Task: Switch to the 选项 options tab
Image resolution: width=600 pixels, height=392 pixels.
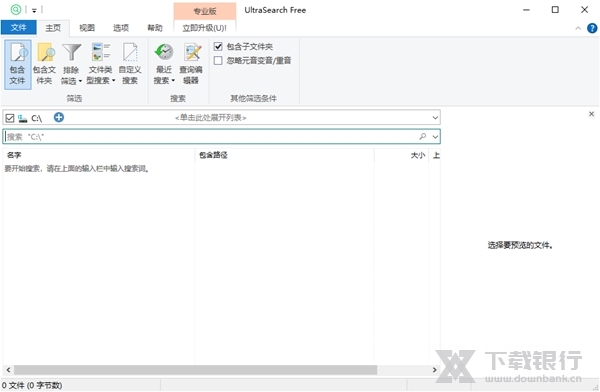Action: (121, 28)
